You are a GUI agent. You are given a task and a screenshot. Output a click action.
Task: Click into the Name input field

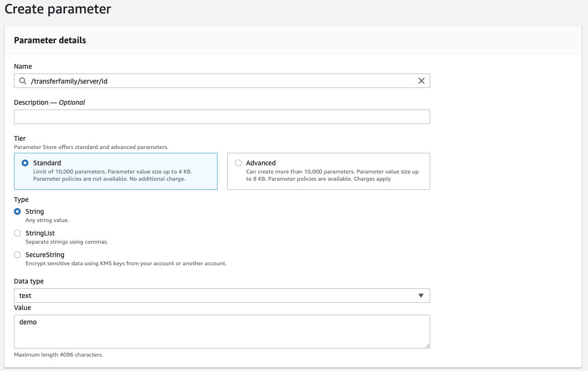221,81
